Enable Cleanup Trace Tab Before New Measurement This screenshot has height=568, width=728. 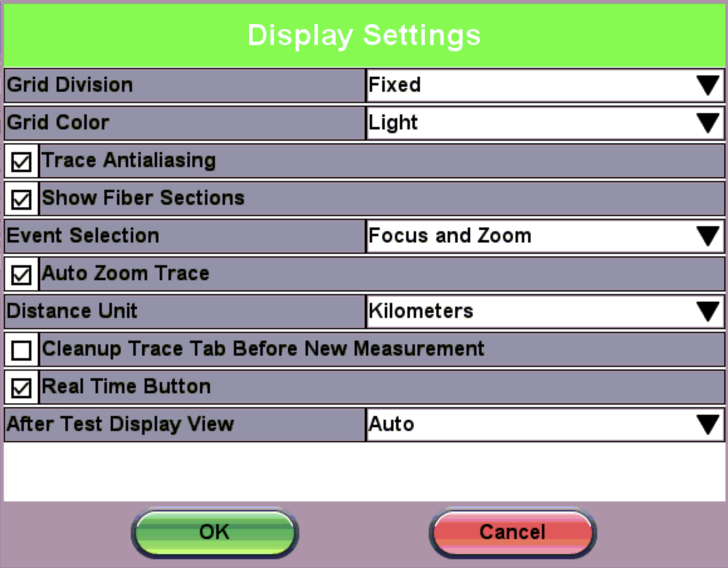tap(21, 350)
